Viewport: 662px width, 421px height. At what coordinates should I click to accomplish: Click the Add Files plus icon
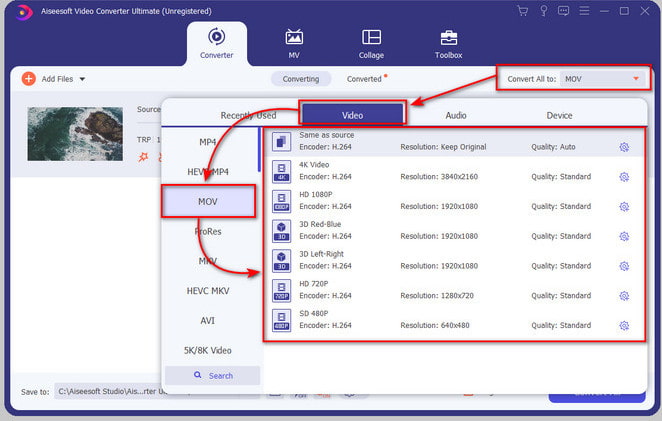pyautogui.click(x=29, y=79)
